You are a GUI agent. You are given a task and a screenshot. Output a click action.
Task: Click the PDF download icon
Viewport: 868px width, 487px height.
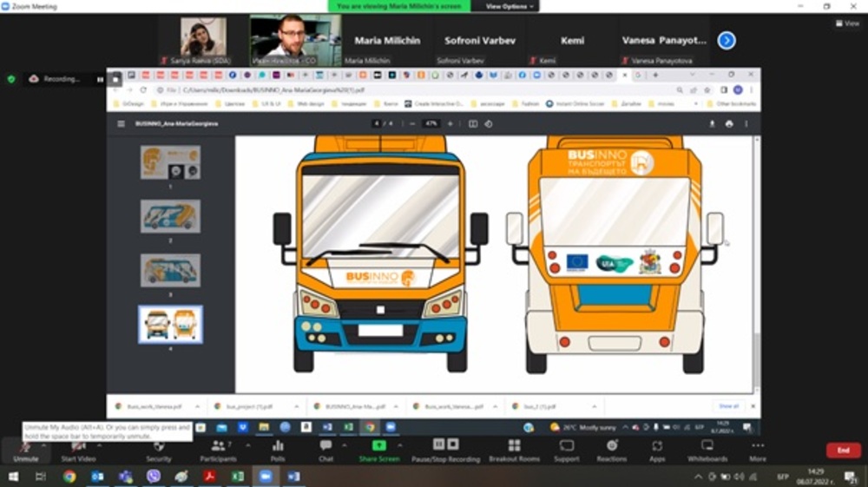pos(712,124)
